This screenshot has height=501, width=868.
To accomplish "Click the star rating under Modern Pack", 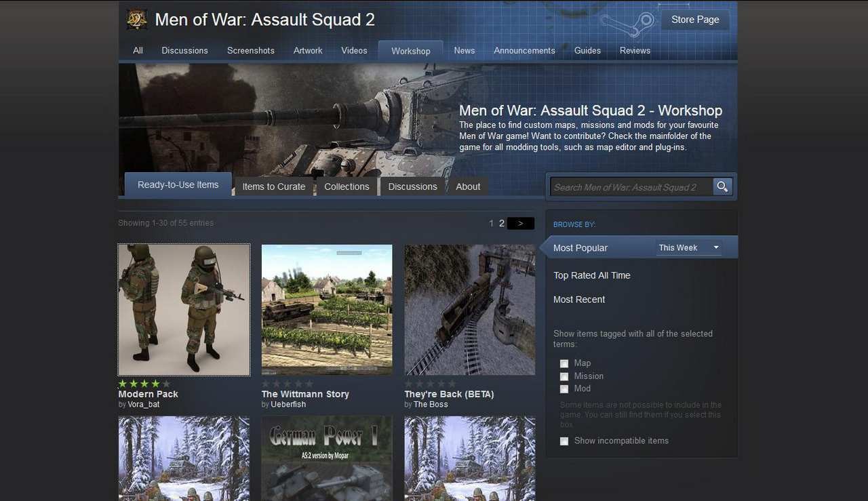I will (x=144, y=384).
